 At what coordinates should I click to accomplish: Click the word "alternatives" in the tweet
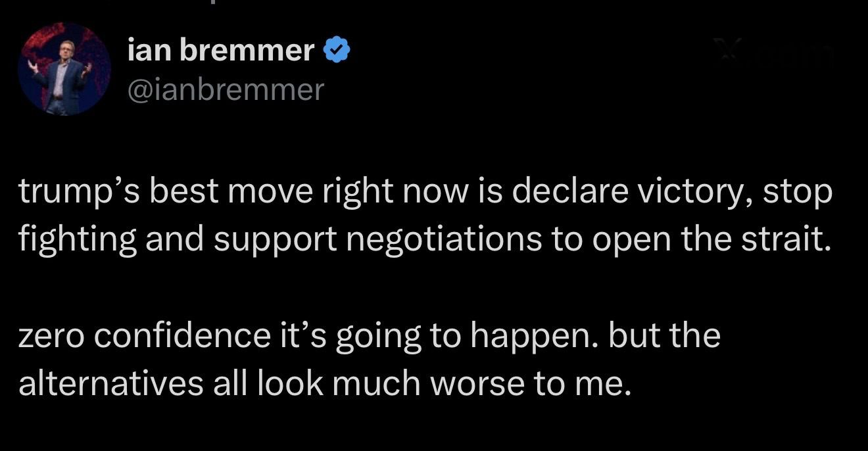(110, 385)
